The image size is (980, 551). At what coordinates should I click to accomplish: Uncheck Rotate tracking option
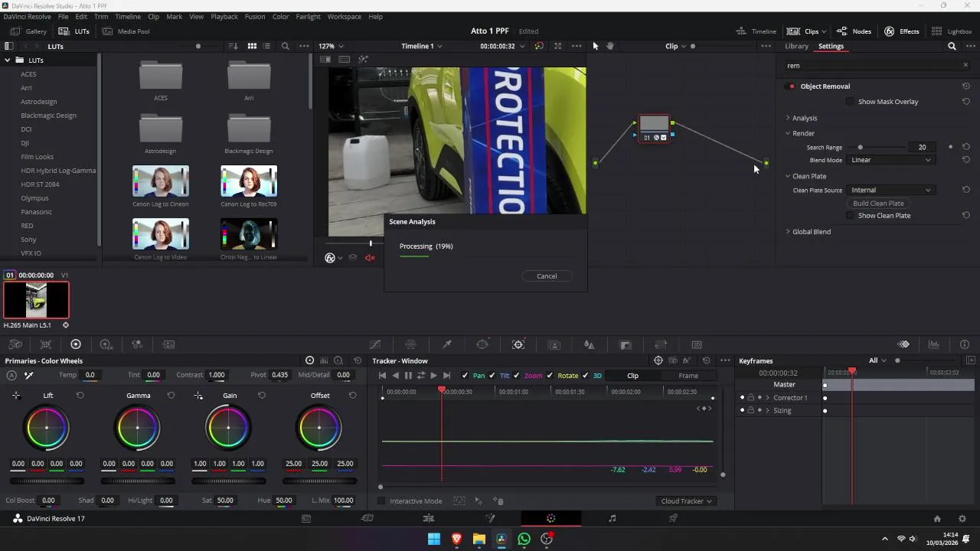(x=550, y=376)
